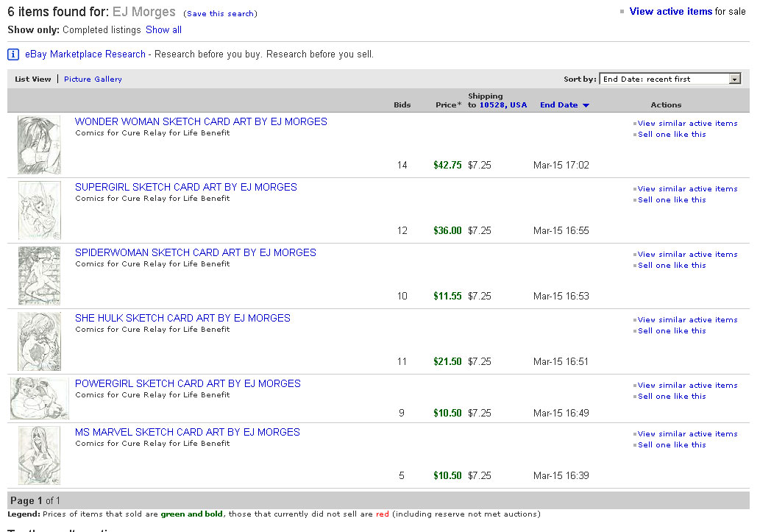Open the Sort by dropdown

(670, 79)
